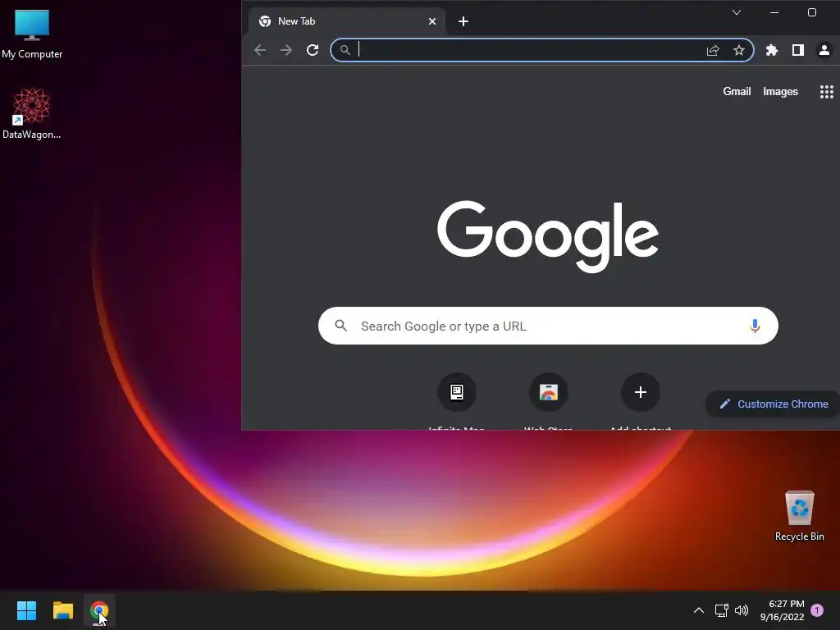Click the Search Google or type a URL box
The height and width of the screenshot is (630, 840).
click(548, 326)
